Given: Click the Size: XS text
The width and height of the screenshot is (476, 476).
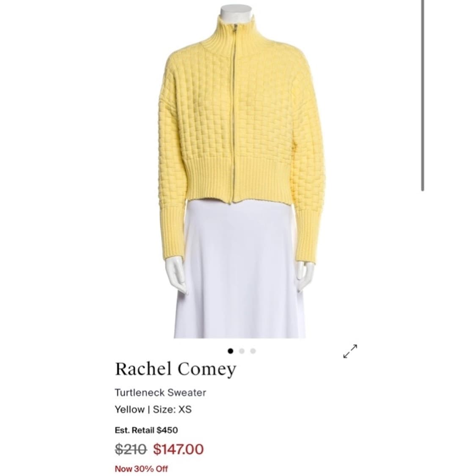Looking at the screenshot, I should click(x=172, y=409).
